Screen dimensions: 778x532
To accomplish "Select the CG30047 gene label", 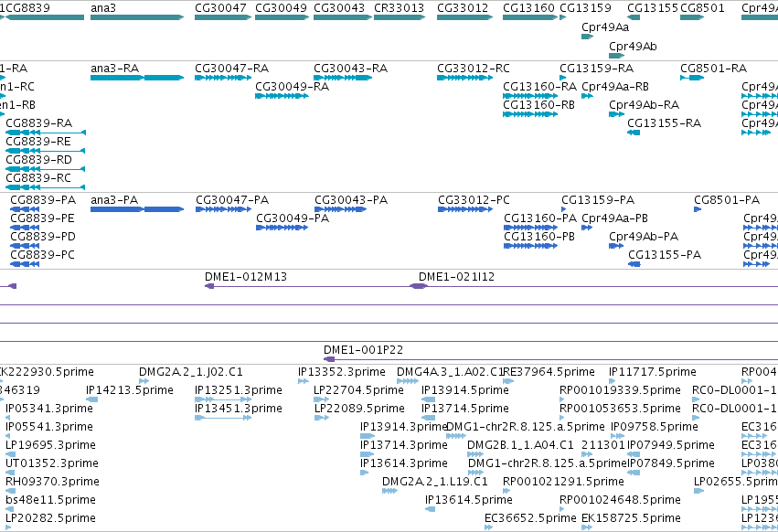I will pos(221,8).
